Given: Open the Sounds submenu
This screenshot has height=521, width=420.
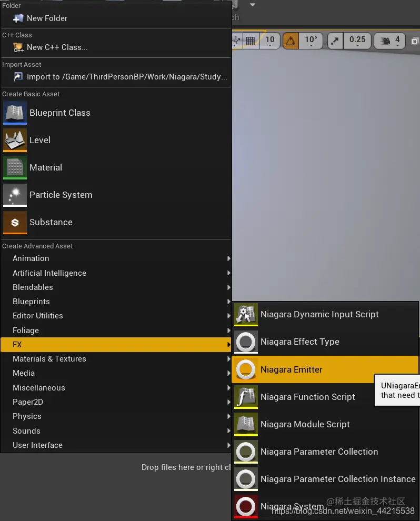Looking at the screenshot, I should 116,431.
